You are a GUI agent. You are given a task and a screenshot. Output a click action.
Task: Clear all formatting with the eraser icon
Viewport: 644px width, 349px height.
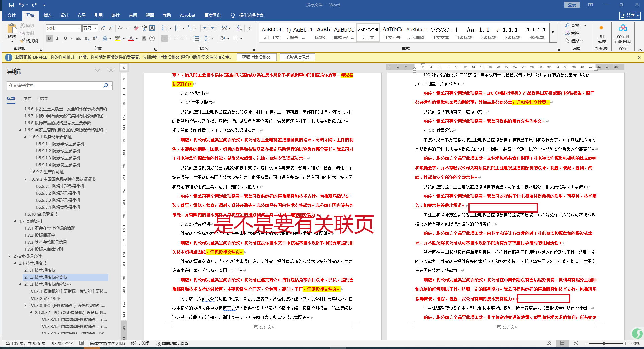pyautogui.click(x=136, y=28)
